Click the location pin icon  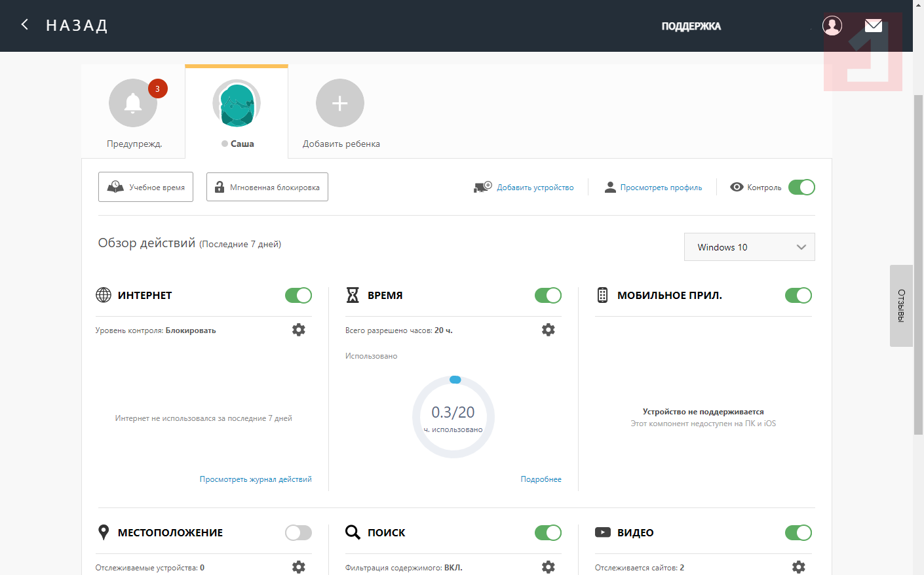click(x=104, y=532)
